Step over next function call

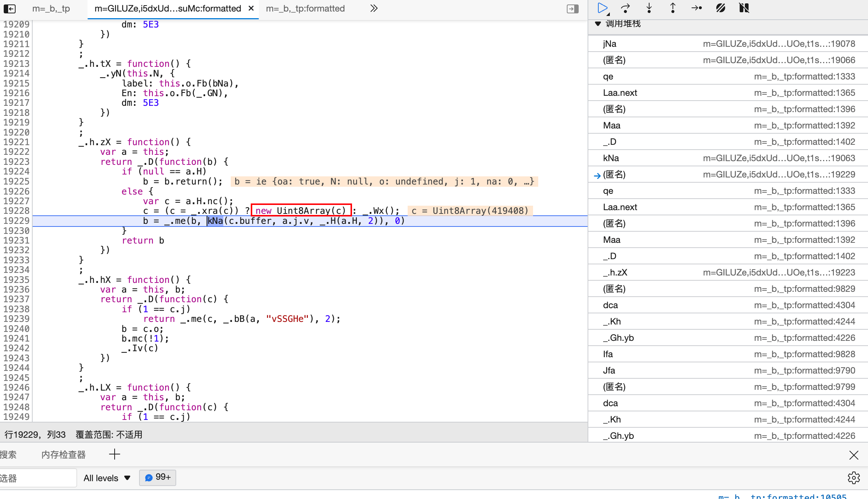tap(626, 8)
